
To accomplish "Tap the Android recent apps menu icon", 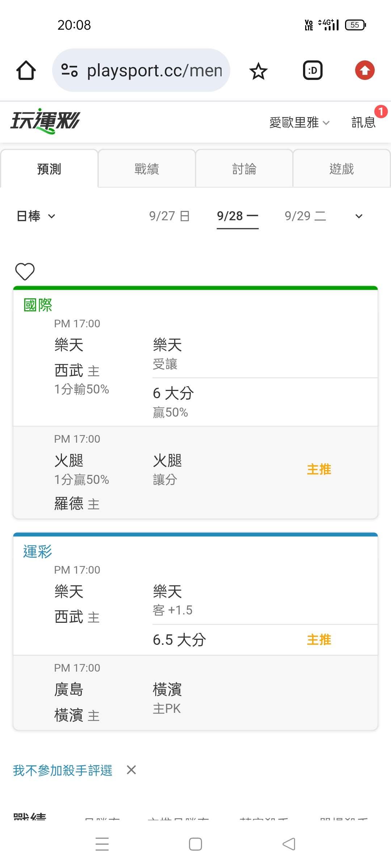I will (102, 844).
